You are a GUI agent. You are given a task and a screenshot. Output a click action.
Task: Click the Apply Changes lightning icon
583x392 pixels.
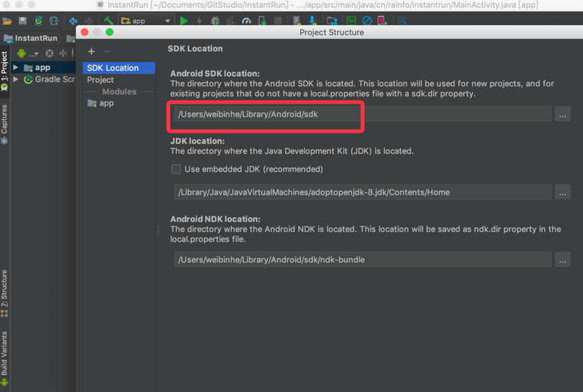click(x=200, y=21)
